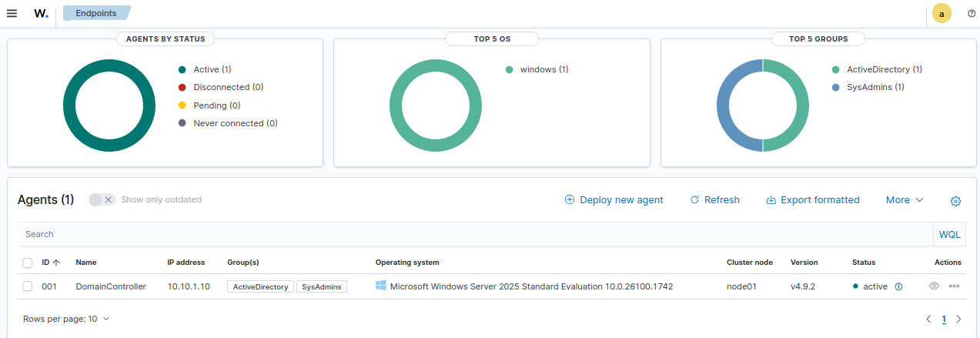Open the hamburger navigation menu

(x=12, y=13)
